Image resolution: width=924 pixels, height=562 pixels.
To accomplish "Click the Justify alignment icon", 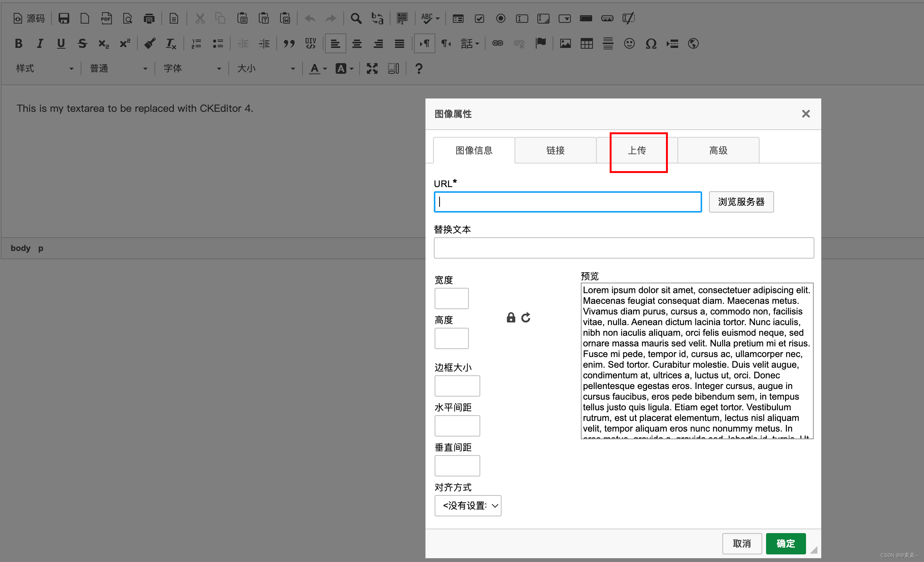I will coord(400,44).
